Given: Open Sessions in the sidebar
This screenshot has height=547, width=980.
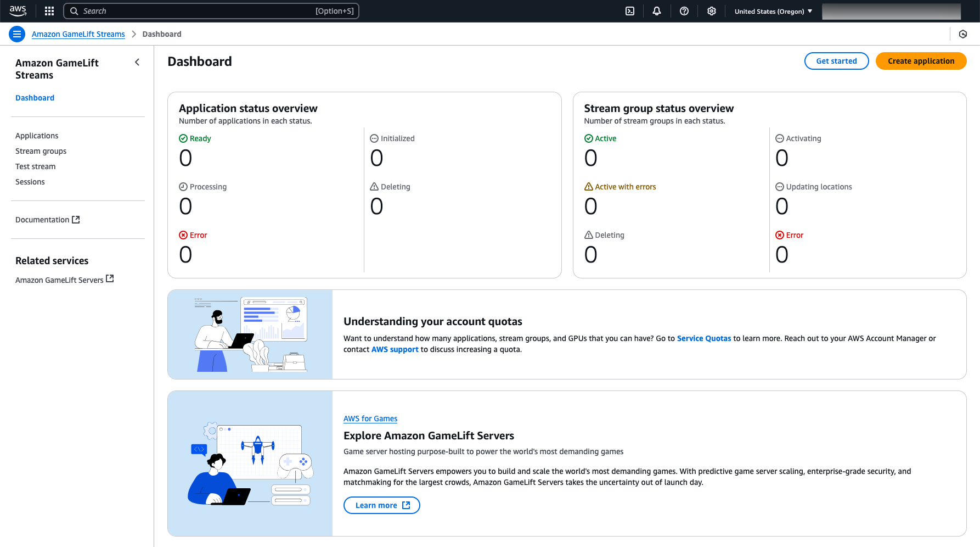Looking at the screenshot, I should tap(30, 182).
